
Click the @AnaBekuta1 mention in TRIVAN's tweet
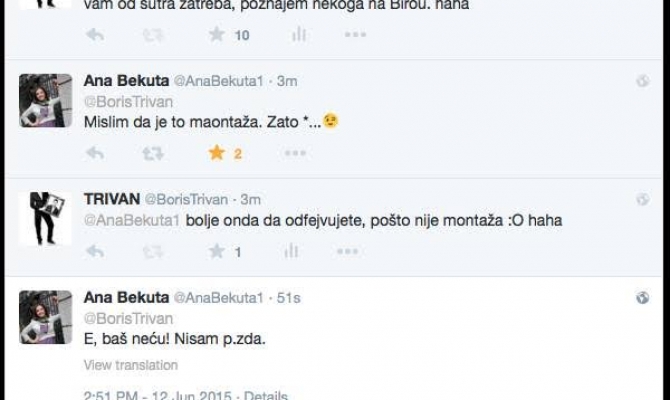[x=132, y=220]
